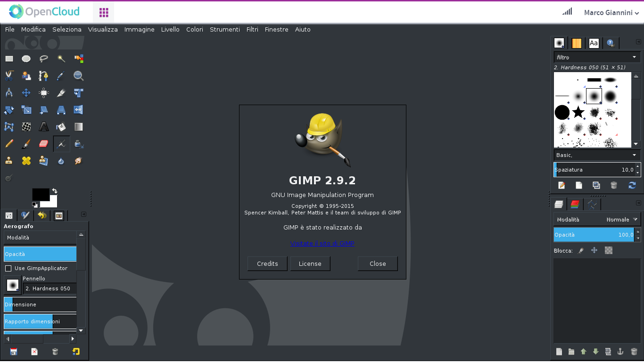Select the Rectangle Select tool
The width and height of the screenshot is (644, 362).
click(x=9, y=59)
